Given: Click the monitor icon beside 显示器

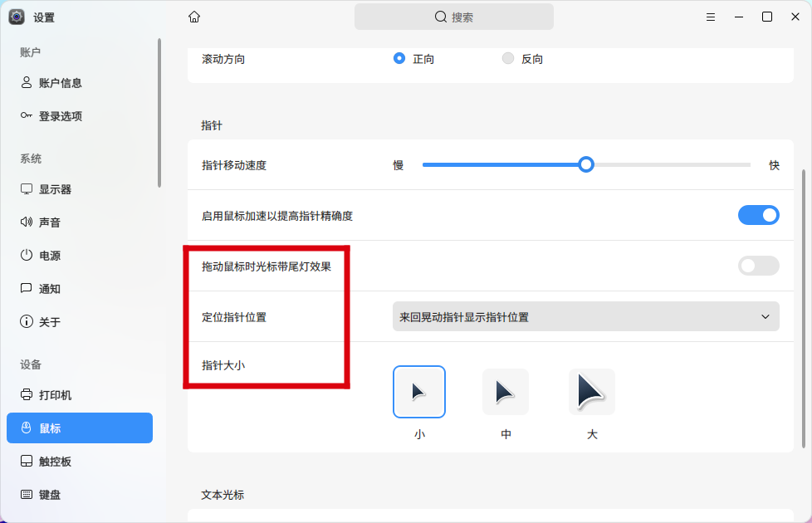Looking at the screenshot, I should click(x=27, y=189).
